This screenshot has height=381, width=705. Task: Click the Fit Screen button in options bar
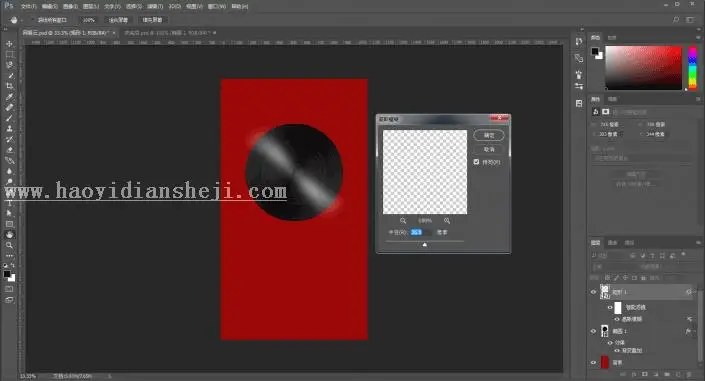pyautogui.click(x=119, y=20)
